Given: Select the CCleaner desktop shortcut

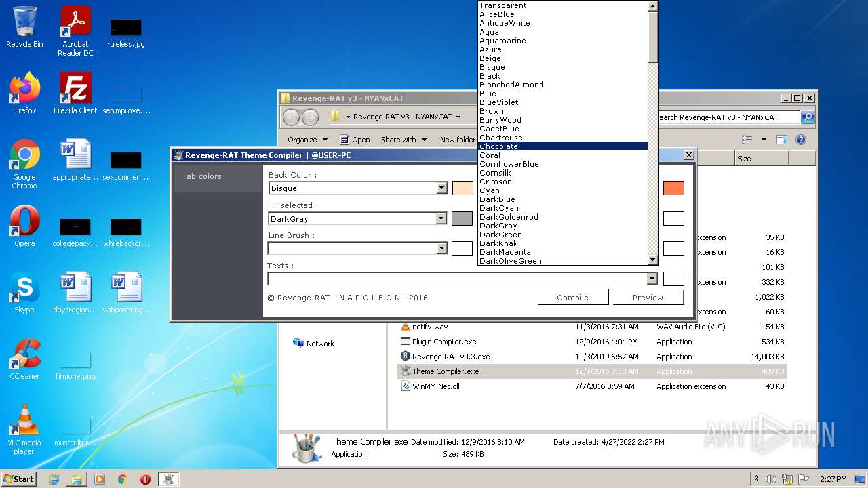Looking at the screenshot, I should 24,359.
